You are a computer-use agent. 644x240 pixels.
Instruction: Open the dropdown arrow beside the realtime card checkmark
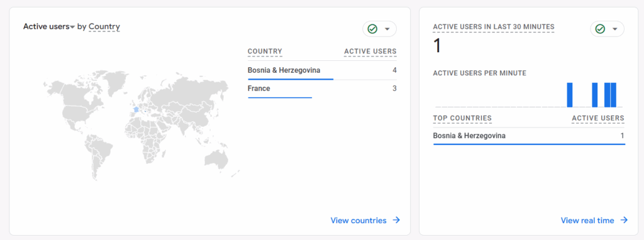pyautogui.click(x=615, y=29)
